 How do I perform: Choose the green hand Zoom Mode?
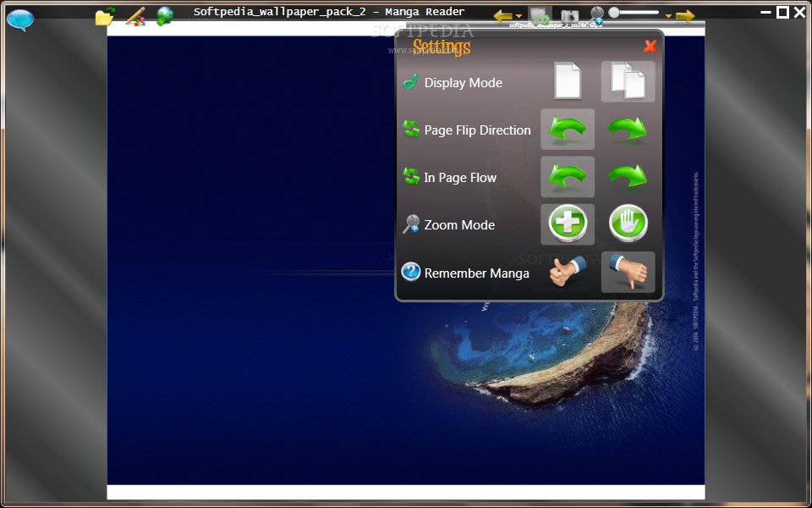628,224
